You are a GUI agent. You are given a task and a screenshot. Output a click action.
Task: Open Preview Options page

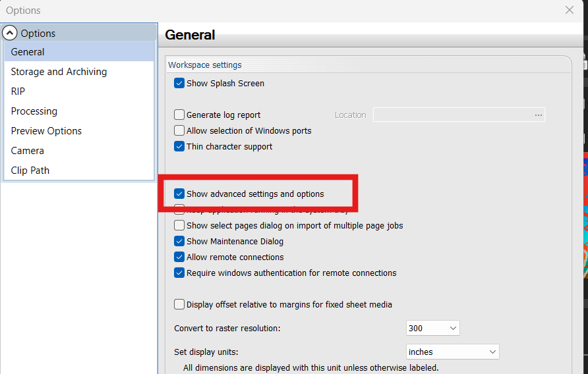coord(79,131)
